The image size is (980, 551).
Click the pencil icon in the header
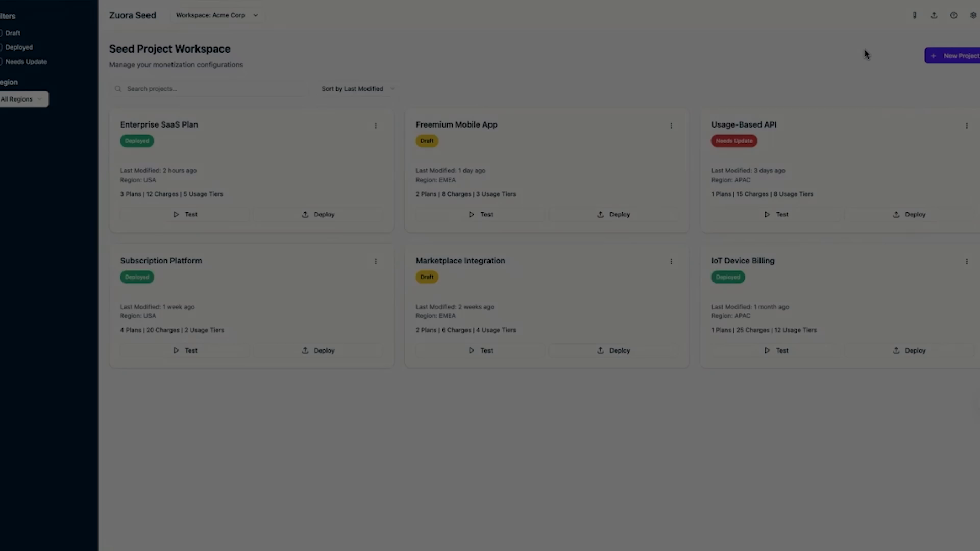click(915, 15)
